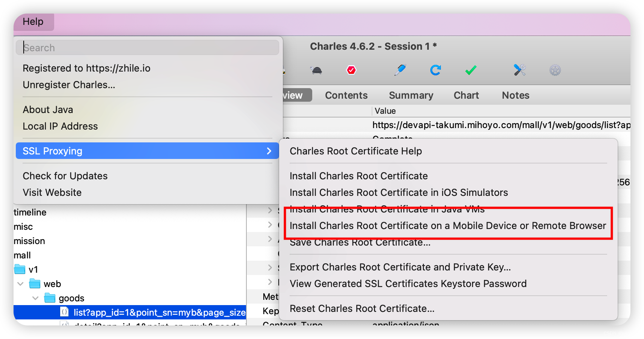Click the goods folder icon
Image resolution: width=644 pixels, height=339 pixels.
(50, 298)
